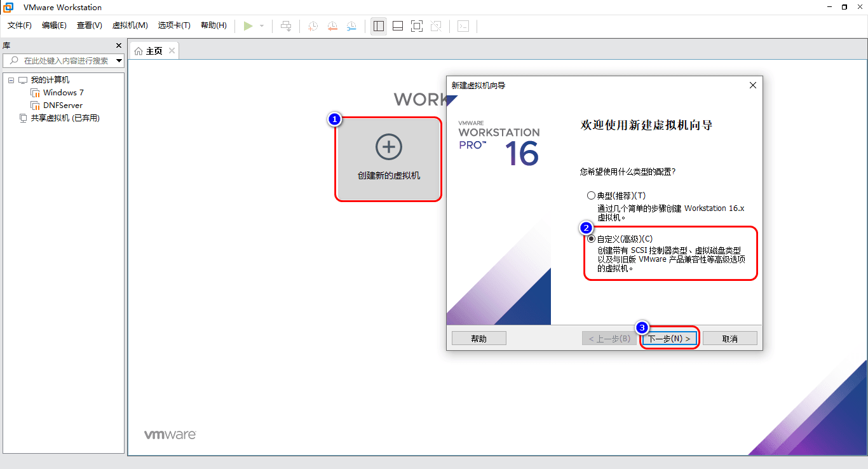This screenshot has width=868, height=469.
Task: Close the 库 library panel
Action: point(118,46)
